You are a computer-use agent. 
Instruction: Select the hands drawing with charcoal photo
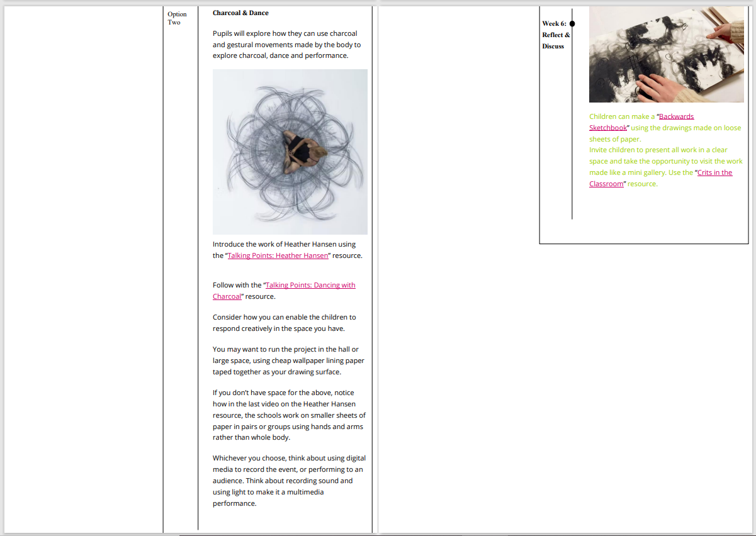click(x=666, y=55)
